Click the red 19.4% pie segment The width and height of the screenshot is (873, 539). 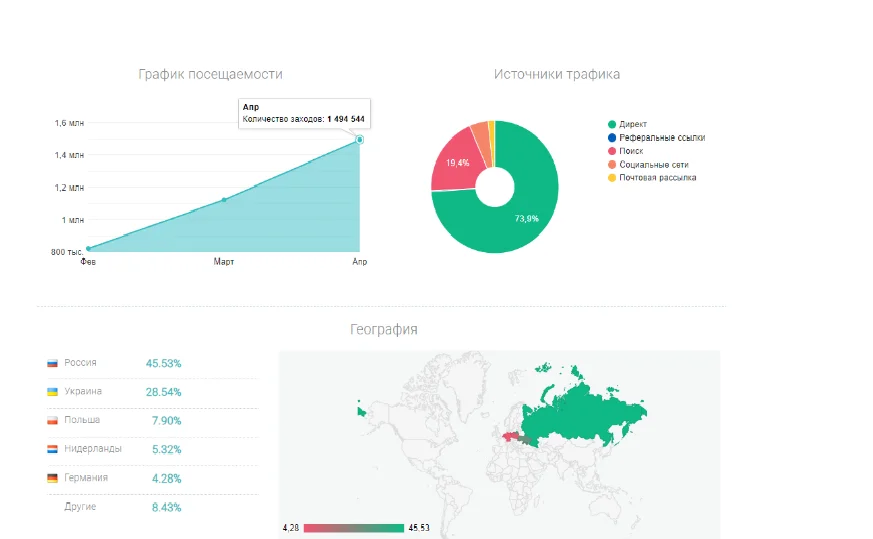pyautogui.click(x=454, y=165)
